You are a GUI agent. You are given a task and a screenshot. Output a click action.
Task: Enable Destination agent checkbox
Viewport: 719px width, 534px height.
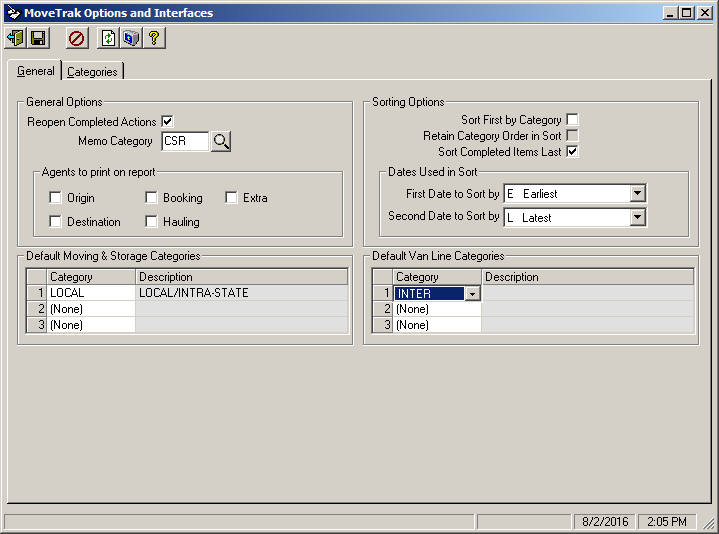click(x=55, y=221)
